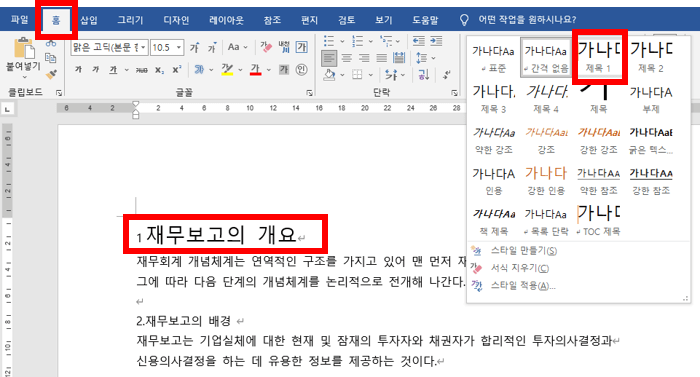Click the multilevel list icon
The width and height of the screenshot is (700, 377).
pos(386,41)
